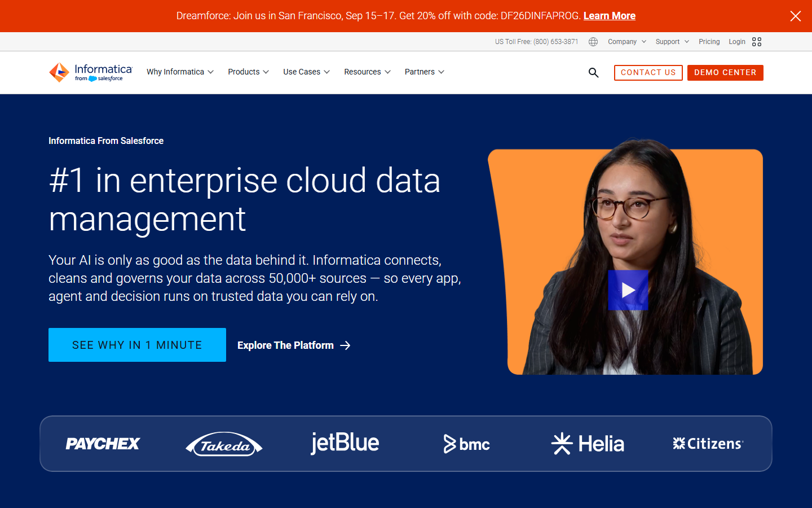812x508 pixels.
Task: Open the Pricing link
Action: 709,42
